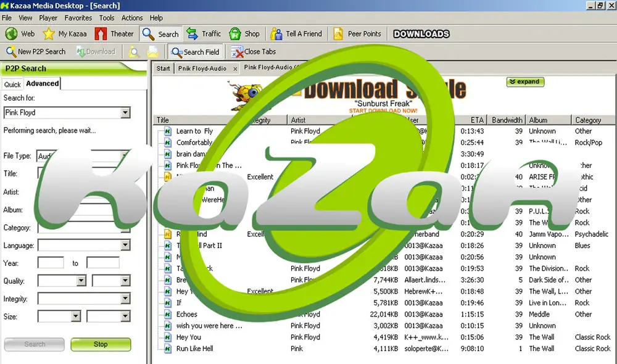617x364 pixels.
Task: Open the Web section
Action: pyautogui.click(x=20, y=34)
